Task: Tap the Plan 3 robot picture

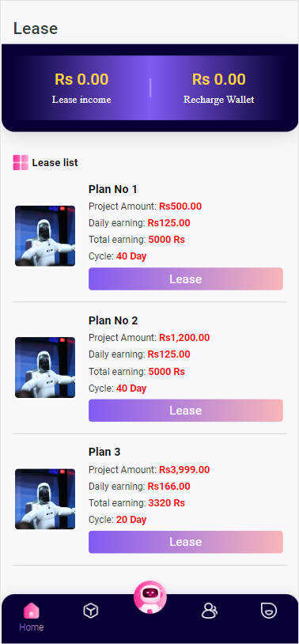Action: click(45, 499)
